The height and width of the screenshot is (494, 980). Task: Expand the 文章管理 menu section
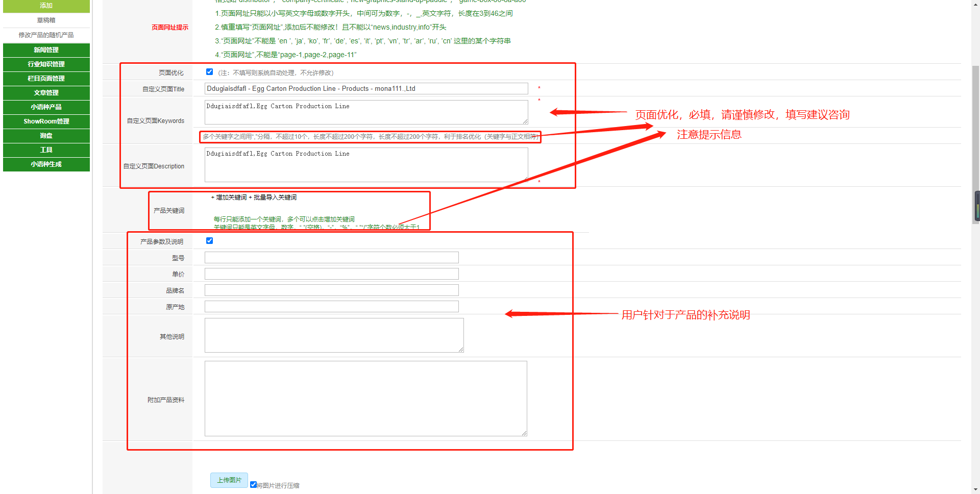46,93
